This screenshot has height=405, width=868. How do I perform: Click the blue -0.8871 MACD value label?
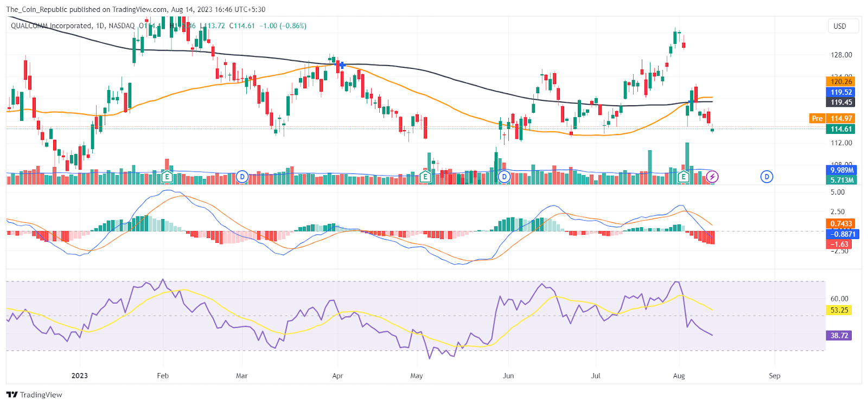coord(841,234)
